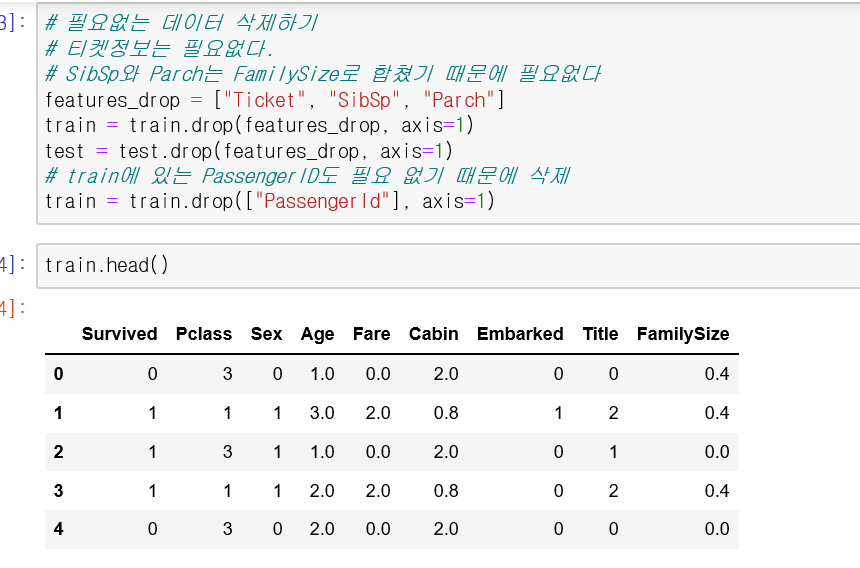860x568 pixels.
Task: Click the Age column header
Action: tap(317, 334)
